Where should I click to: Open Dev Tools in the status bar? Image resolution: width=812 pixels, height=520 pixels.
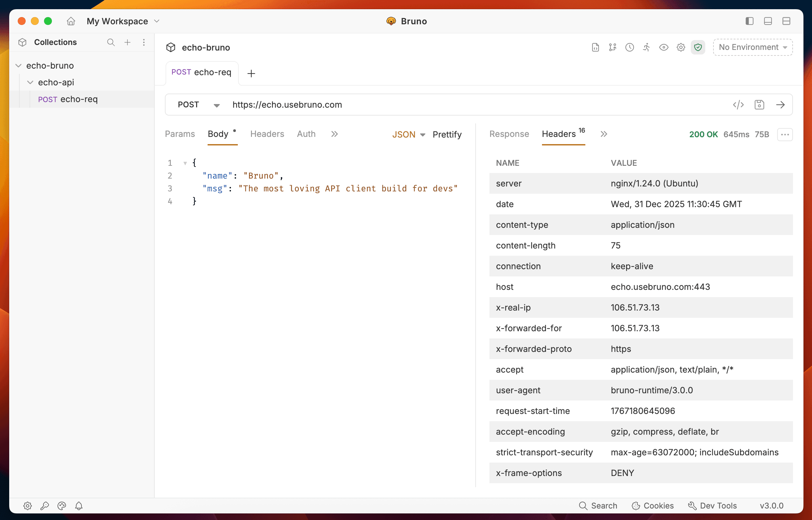[712, 506]
